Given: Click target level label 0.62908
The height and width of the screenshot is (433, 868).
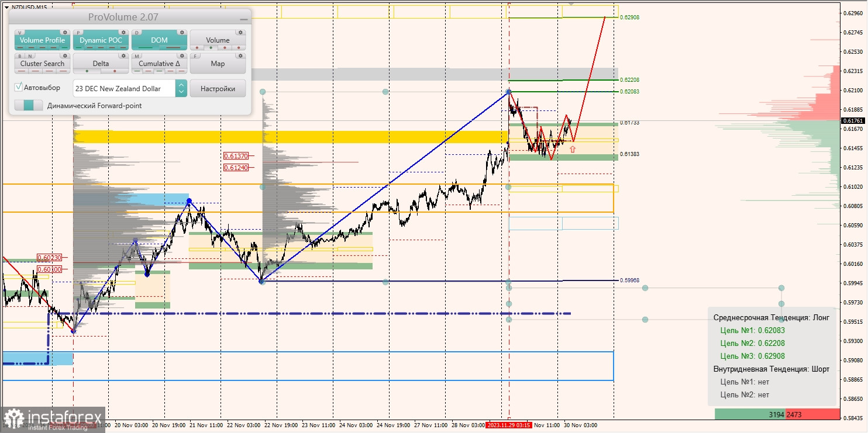Looking at the screenshot, I should click(x=629, y=18).
